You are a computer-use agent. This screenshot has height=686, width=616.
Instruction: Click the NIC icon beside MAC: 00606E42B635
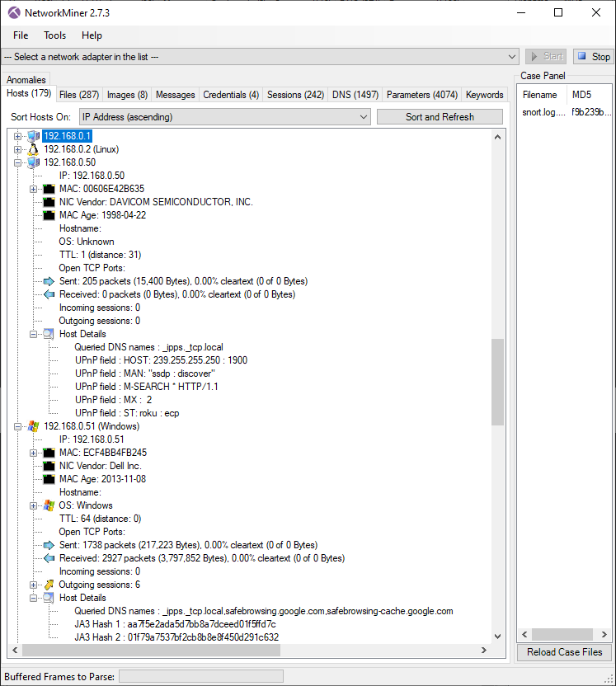coord(49,189)
